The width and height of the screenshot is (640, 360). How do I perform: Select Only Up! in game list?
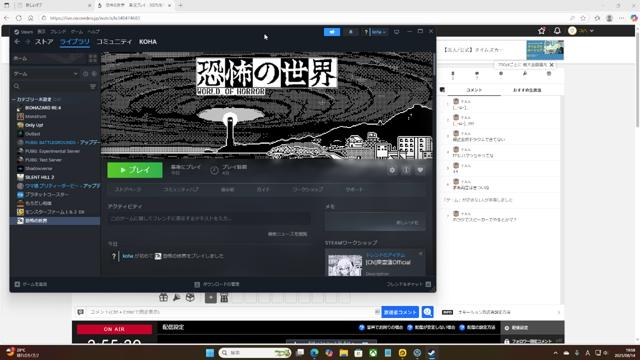point(34,125)
